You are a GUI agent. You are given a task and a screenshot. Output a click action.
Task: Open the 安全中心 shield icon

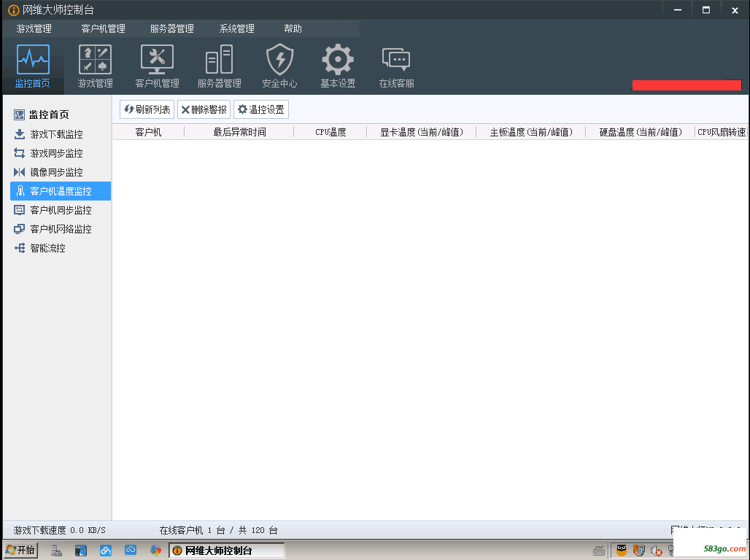(x=279, y=66)
